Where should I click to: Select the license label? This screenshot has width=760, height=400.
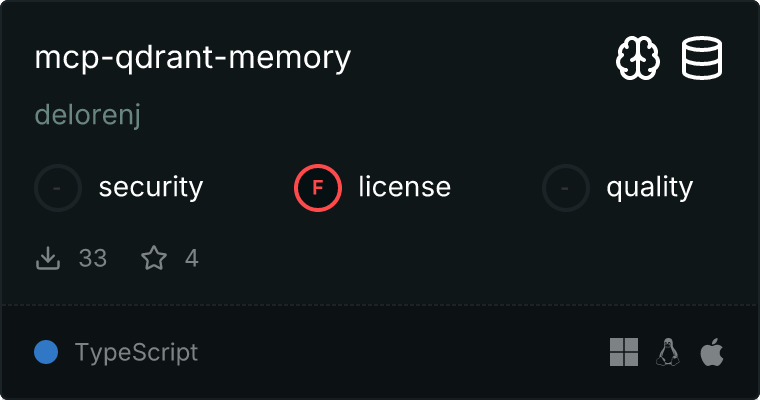point(405,187)
